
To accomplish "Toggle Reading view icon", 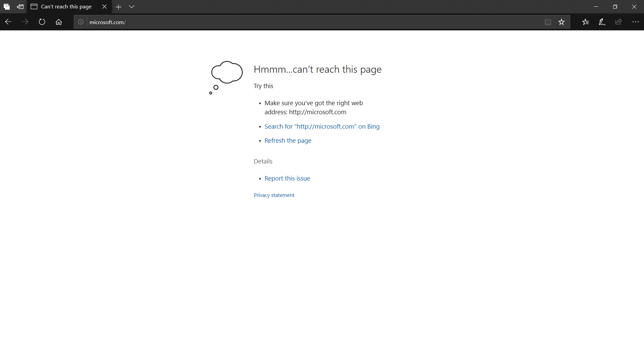I will tap(548, 22).
